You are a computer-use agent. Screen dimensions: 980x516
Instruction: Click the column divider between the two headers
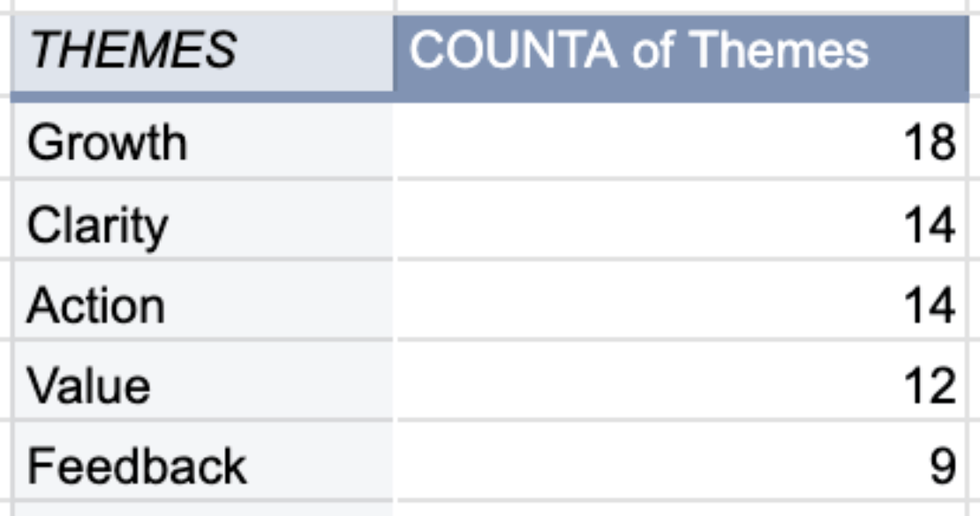tap(394, 52)
